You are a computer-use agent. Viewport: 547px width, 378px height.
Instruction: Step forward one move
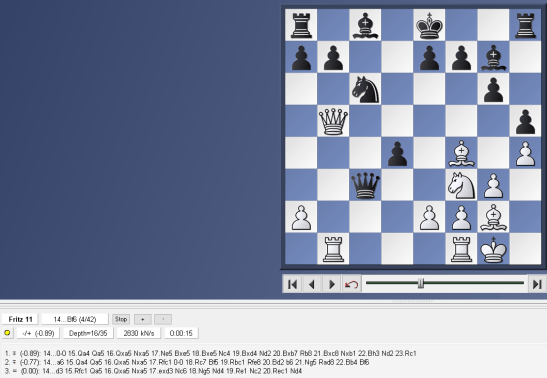(331, 285)
